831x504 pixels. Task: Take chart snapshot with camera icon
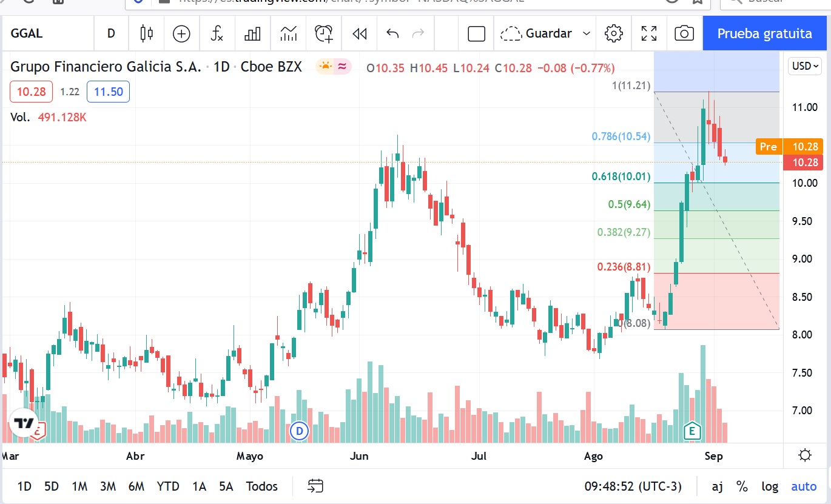684,33
